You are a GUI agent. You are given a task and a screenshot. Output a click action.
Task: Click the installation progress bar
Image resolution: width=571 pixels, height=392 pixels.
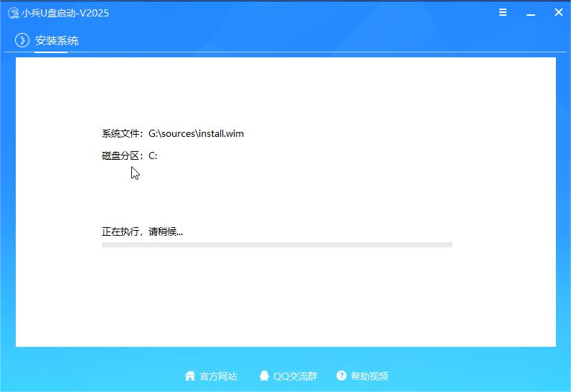tap(277, 244)
